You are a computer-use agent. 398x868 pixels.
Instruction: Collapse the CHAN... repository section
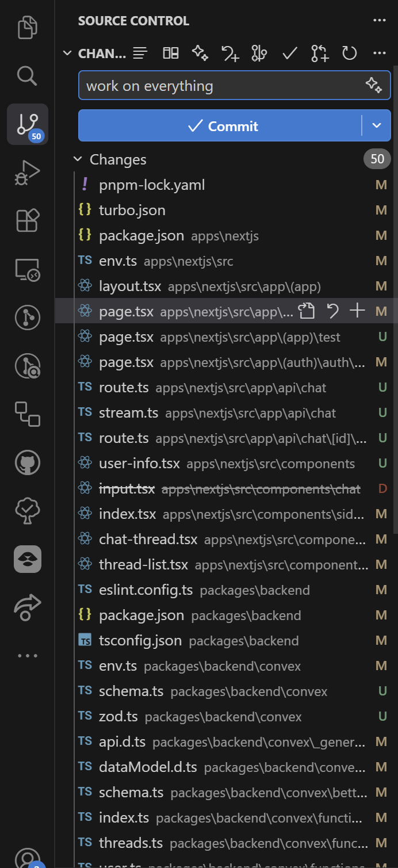[x=68, y=53]
